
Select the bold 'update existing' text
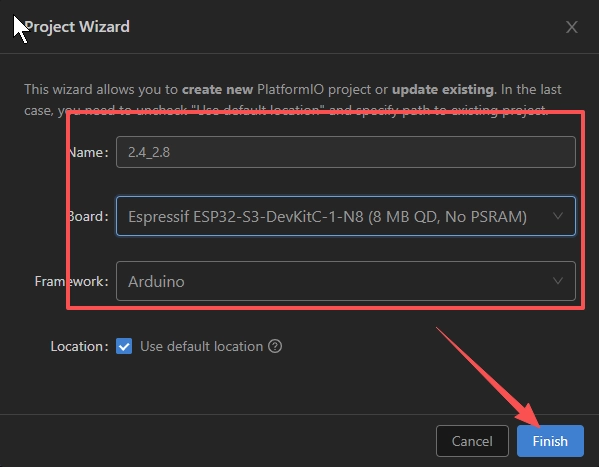click(x=443, y=89)
